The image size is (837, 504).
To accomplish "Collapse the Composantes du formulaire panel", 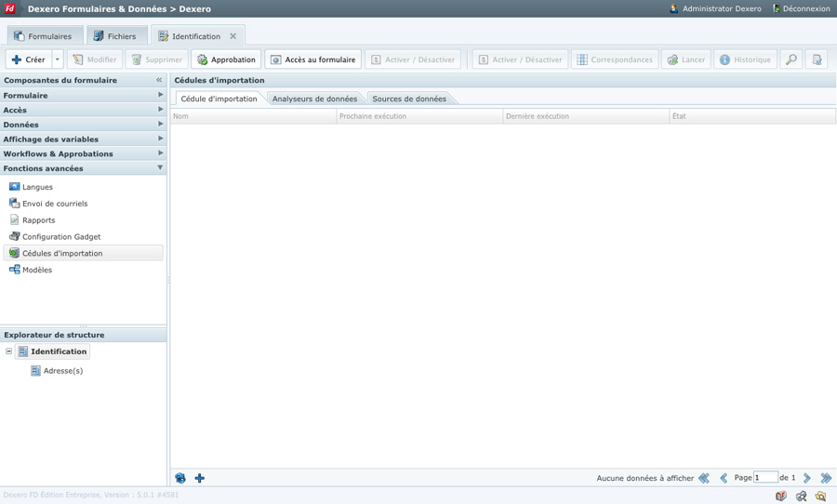I will 159,80.
